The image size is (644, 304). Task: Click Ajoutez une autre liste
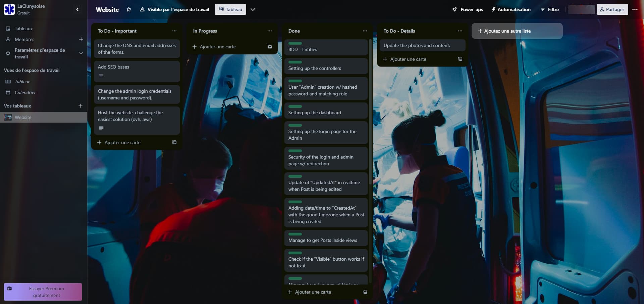517,31
